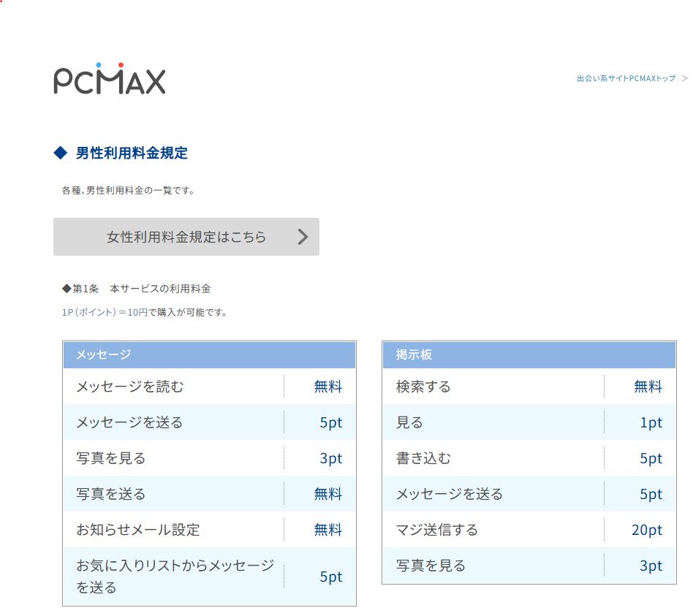Image resolution: width=693 pixels, height=616 pixels.
Task: Click the マジ送信する row label
Action: [437, 530]
